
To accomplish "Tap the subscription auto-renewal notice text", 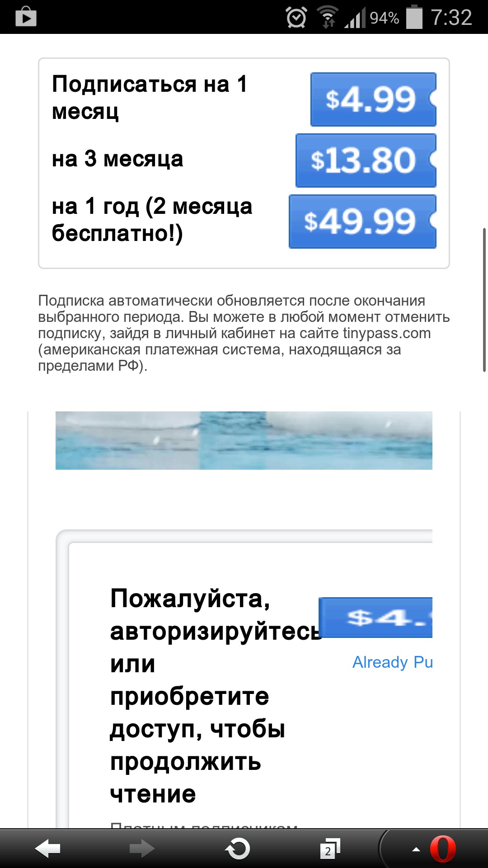I will [244, 333].
